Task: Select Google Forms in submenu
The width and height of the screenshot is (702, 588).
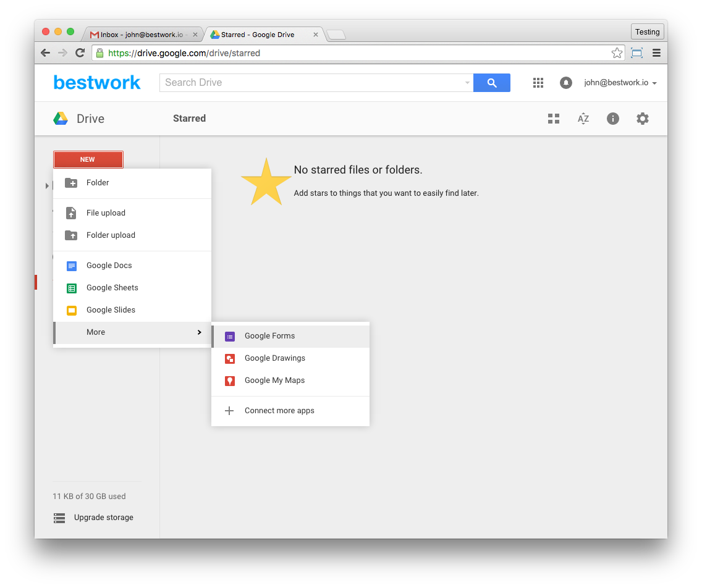Action: tap(290, 336)
